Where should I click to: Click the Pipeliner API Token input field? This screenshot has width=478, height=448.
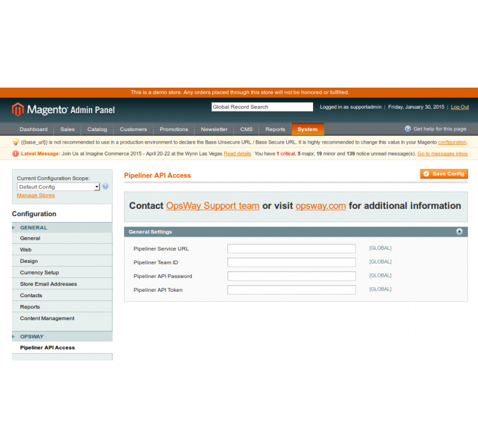291,290
